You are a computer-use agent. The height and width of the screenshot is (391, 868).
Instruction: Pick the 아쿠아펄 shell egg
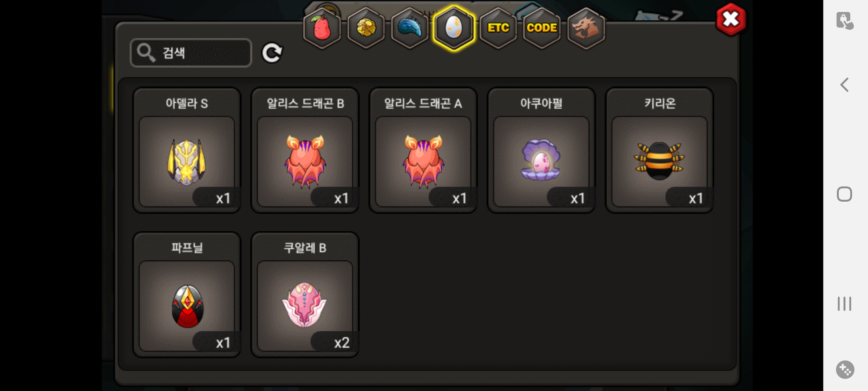point(541,150)
